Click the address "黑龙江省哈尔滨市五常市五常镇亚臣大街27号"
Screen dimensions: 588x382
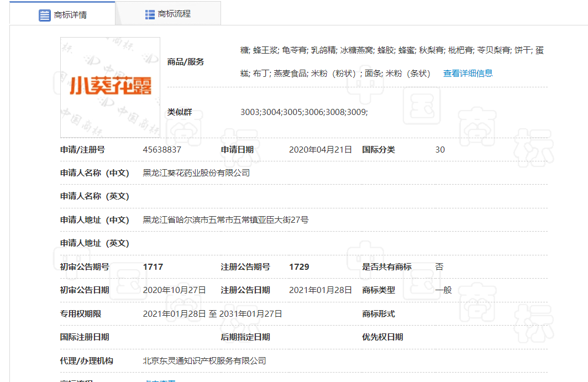pyautogui.click(x=225, y=220)
